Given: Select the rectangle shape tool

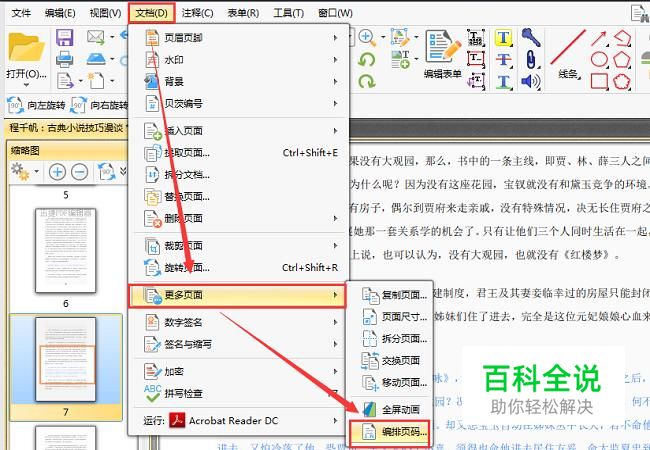Looking at the screenshot, I should coord(599,81).
